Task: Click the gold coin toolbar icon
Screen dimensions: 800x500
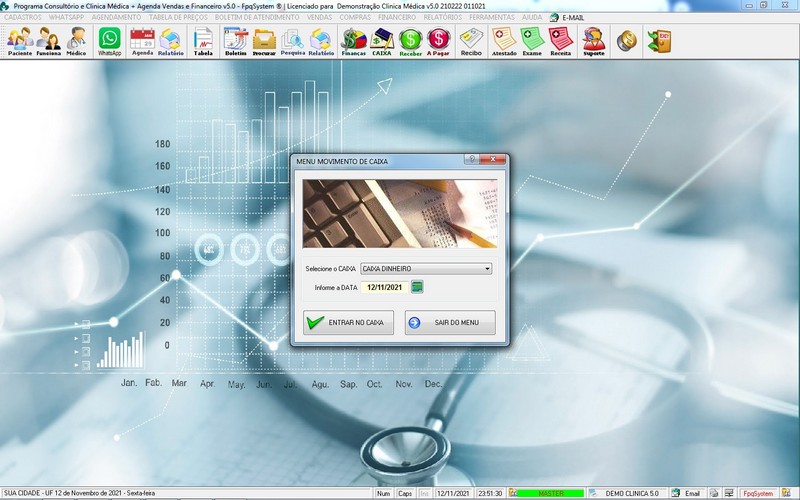Action: (627, 41)
